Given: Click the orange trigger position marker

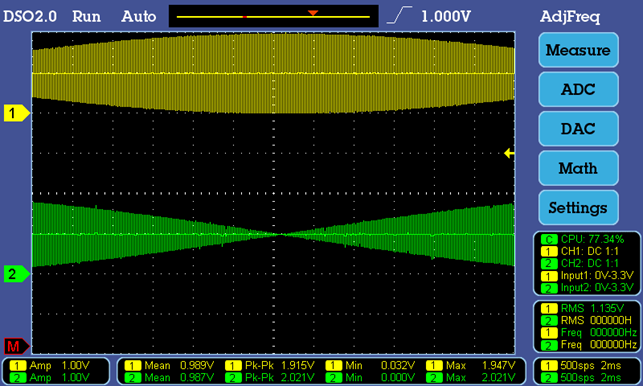Looking at the screenshot, I should 313,13.
